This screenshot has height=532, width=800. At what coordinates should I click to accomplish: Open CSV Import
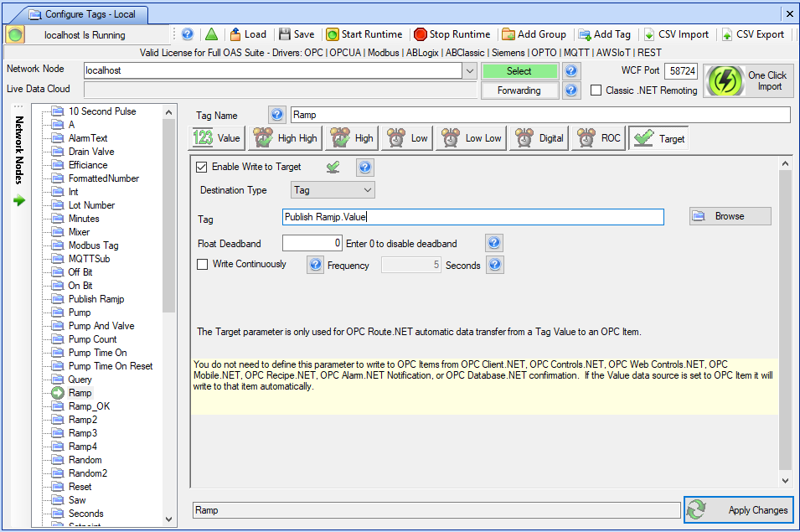coord(677,34)
